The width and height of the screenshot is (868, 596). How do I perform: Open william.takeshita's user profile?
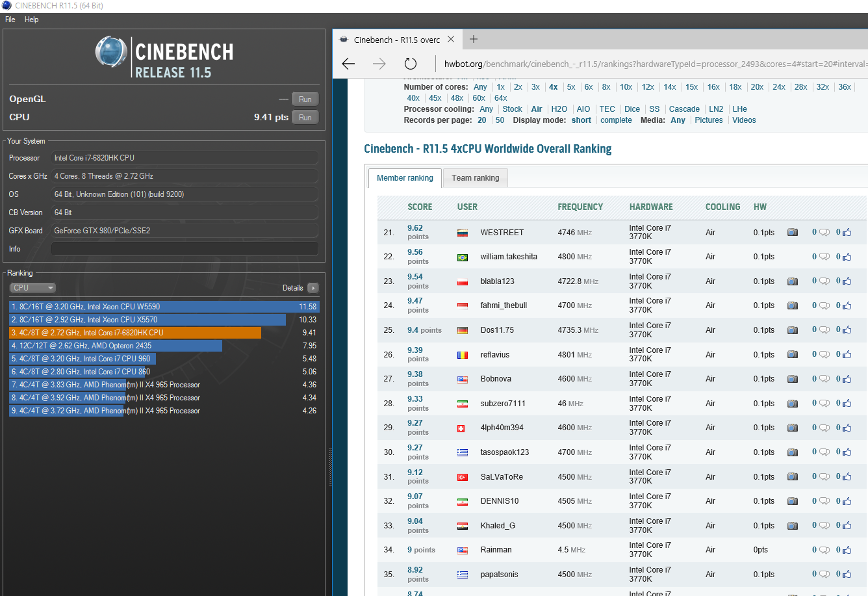[x=509, y=257]
